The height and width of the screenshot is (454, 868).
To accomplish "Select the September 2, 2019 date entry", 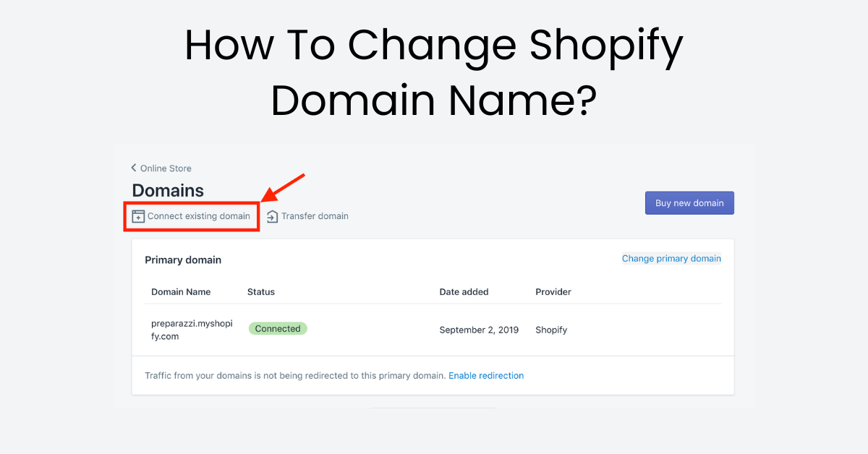I will point(479,330).
